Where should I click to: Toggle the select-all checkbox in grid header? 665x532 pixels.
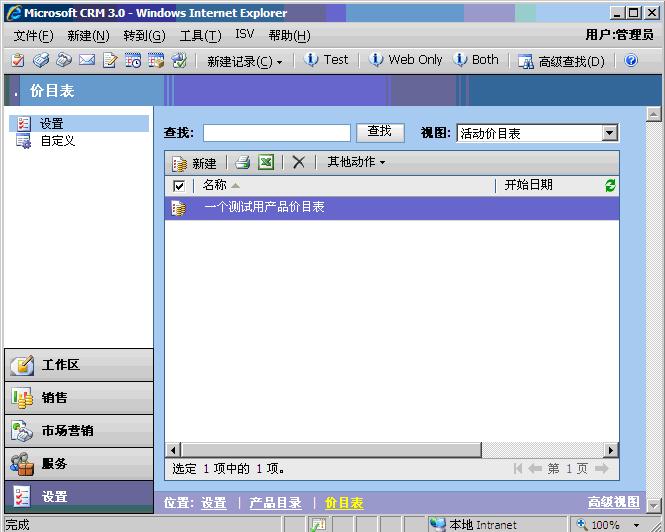(179, 186)
